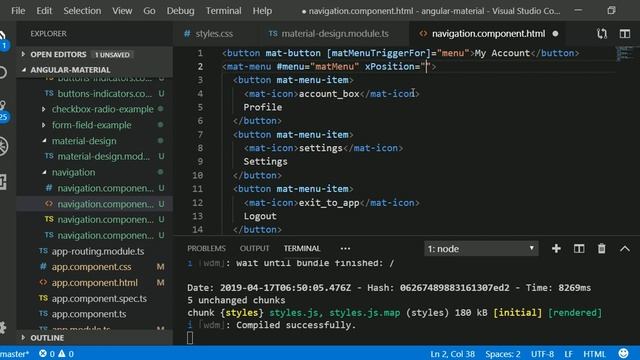The image size is (640, 360).
Task: Open the View menu
Action: 122,11
